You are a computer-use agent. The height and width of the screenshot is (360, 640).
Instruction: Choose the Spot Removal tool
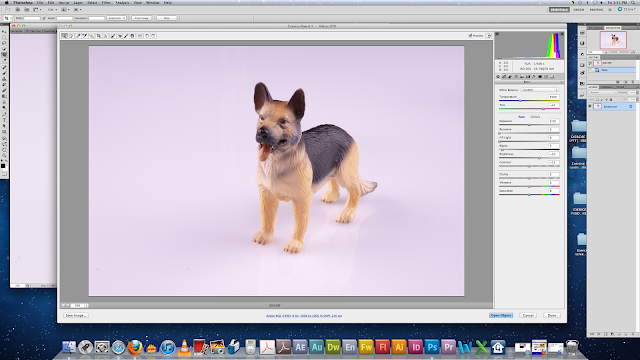113,36
